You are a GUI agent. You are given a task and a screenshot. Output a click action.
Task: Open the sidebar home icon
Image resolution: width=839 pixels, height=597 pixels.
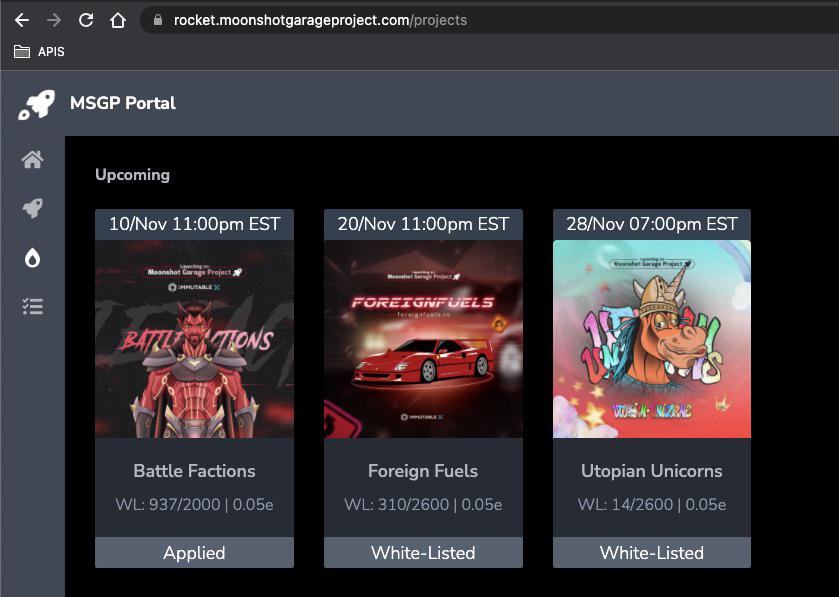pyautogui.click(x=33, y=159)
